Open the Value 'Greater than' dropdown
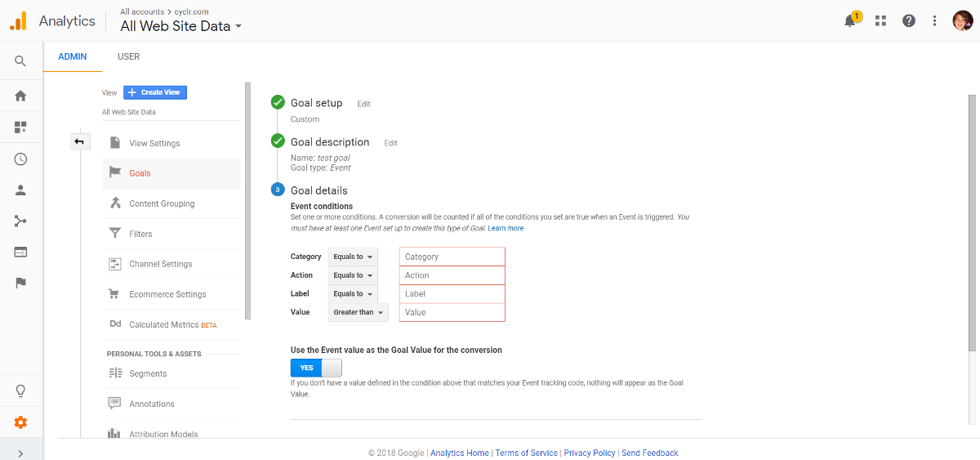The height and width of the screenshot is (460, 980). pos(358,312)
